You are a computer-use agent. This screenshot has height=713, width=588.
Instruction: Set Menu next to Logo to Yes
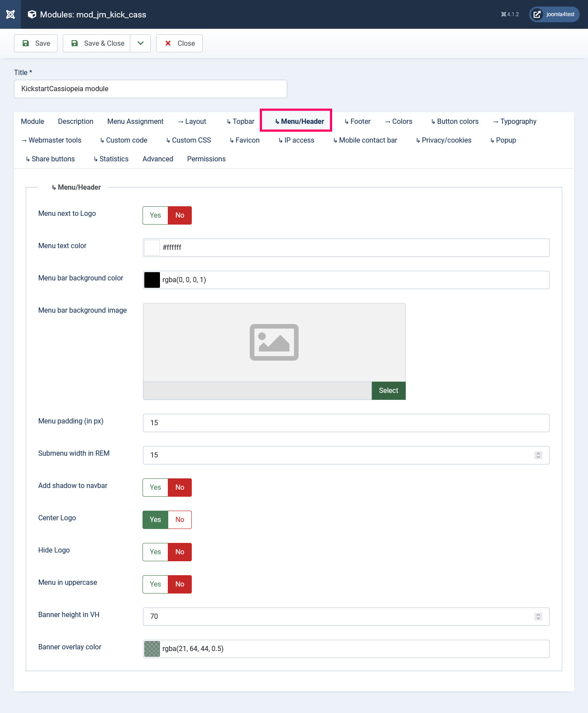(155, 215)
